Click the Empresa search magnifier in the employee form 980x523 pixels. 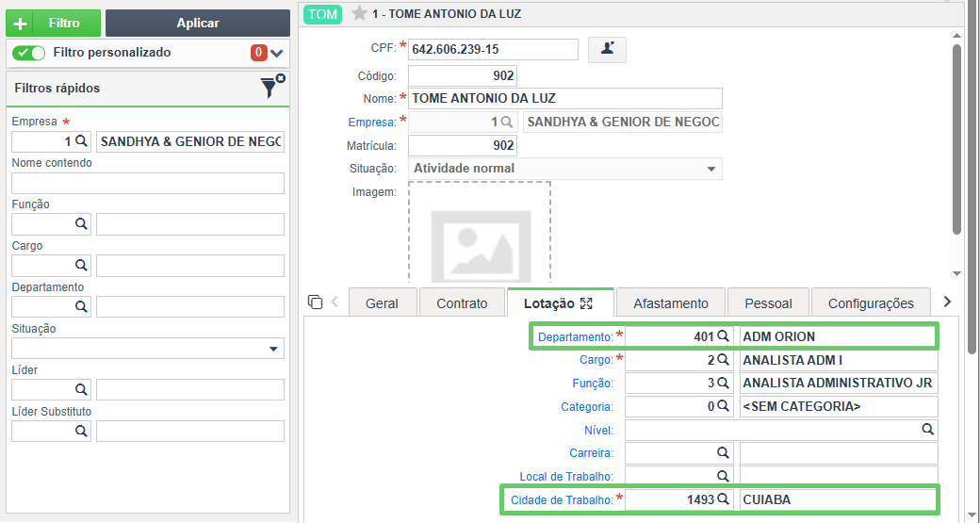[x=507, y=122]
